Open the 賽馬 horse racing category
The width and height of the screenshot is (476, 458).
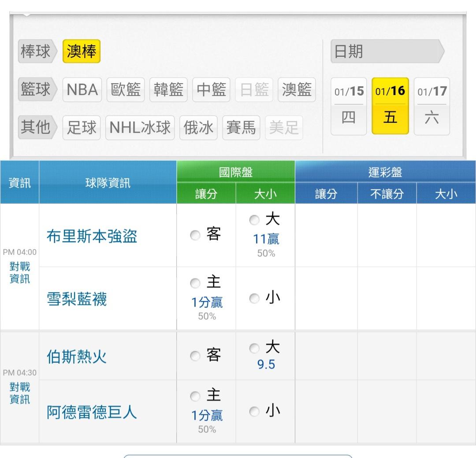(241, 128)
